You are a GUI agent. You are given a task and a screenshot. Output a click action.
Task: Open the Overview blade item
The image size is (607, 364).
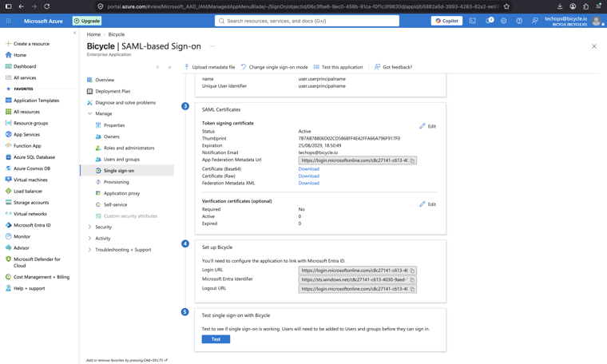pos(105,80)
